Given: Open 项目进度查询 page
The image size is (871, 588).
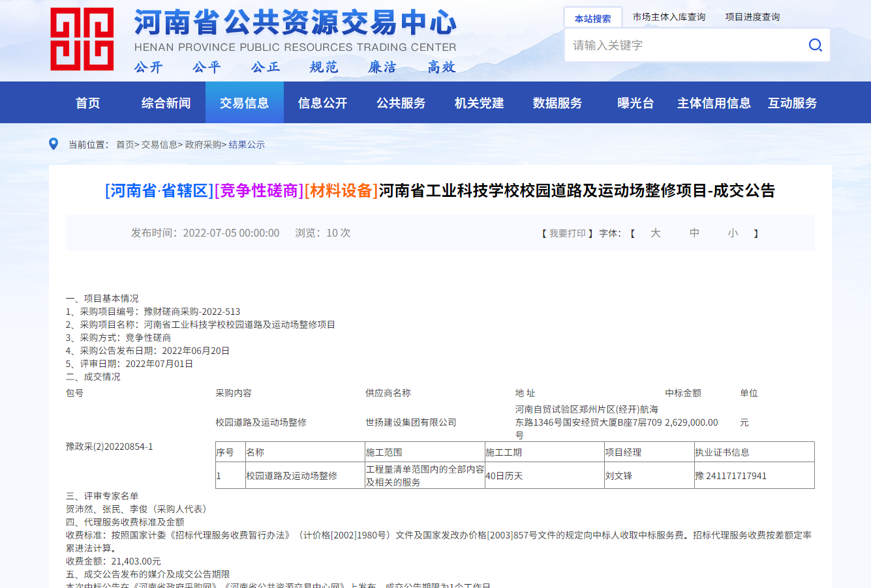Looking at the screenshot, I should pyautogui.click(x=753, y=16).
